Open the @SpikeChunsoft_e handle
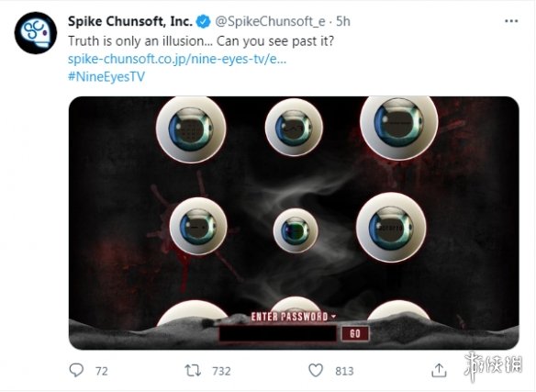Image resolution: width=536 pixels, height=392 pixels. (x=270, y=21)
